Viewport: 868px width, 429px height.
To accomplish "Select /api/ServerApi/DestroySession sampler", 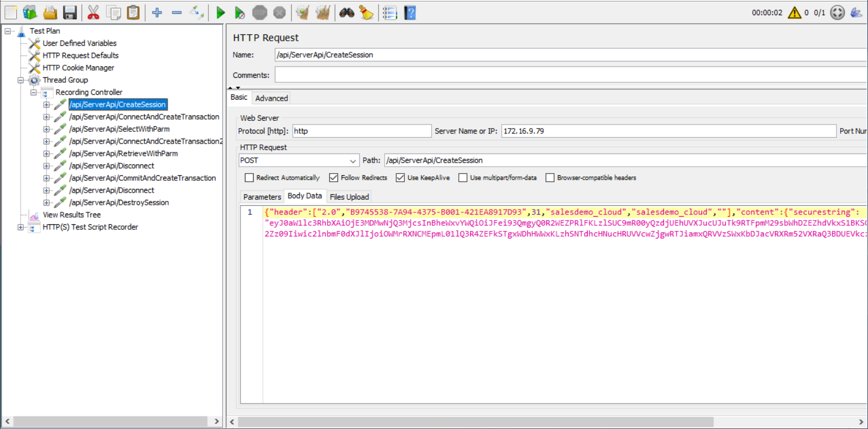I will point(119,203).
